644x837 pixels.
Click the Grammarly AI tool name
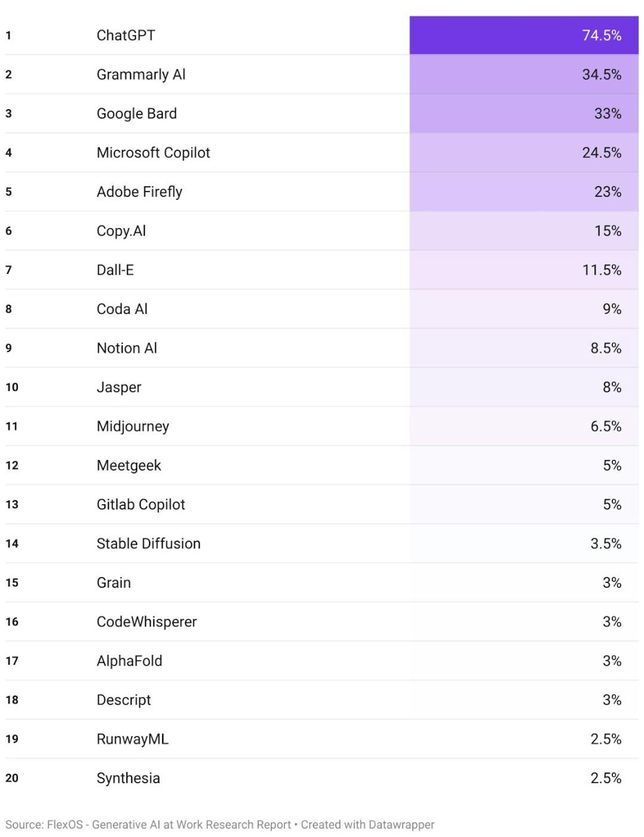tap(141, 75)
